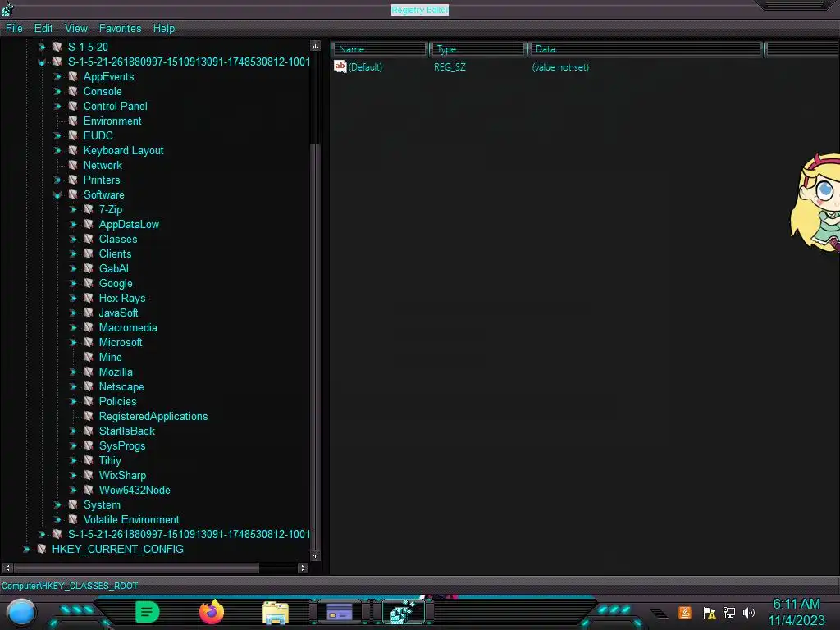
Task: Click the tree horizontal scroll left arrow
Action: tap(7, 568)
